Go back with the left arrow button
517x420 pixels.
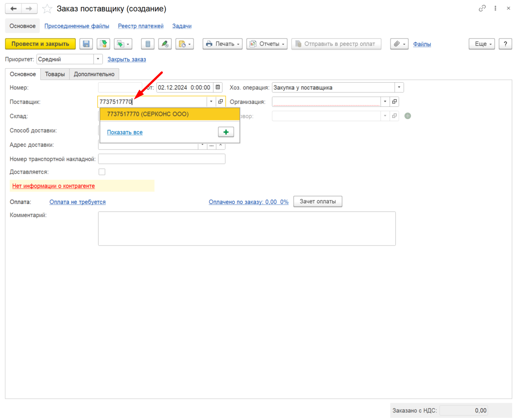14,9
